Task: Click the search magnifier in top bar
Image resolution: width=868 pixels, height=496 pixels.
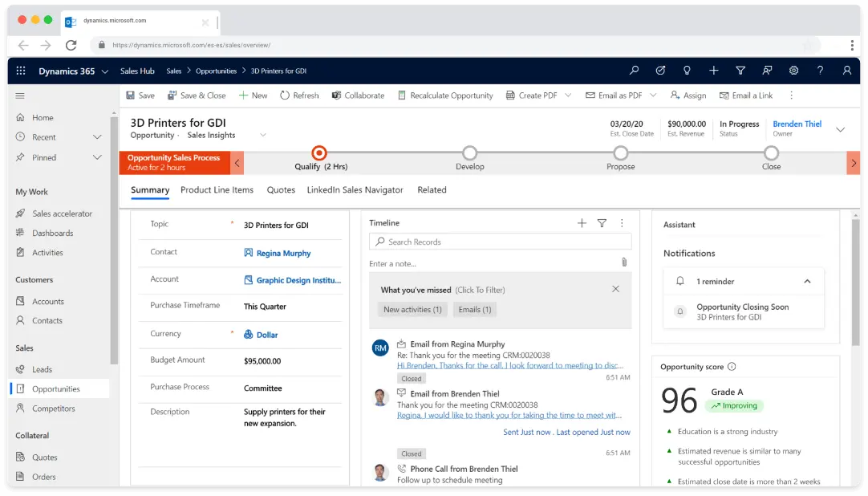Action: pos(634,71)
